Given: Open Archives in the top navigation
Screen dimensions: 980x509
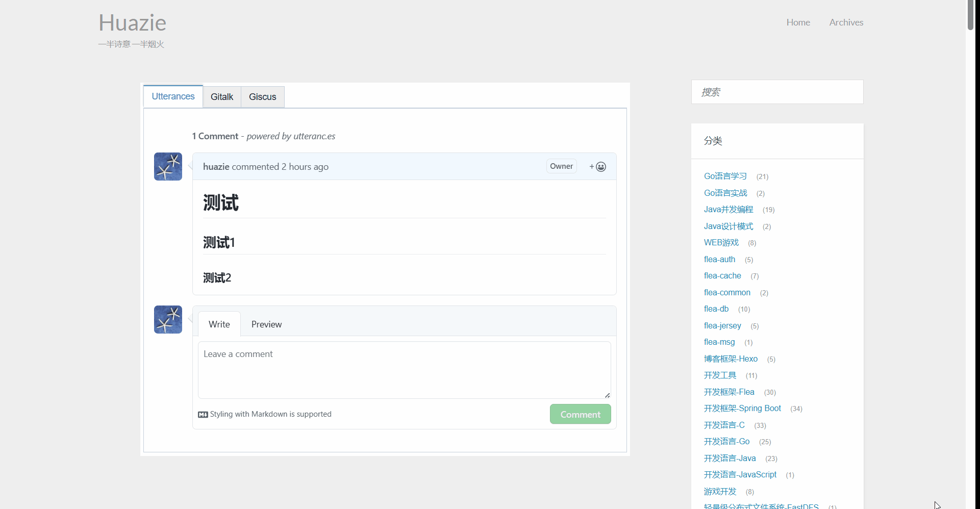Looking at the screenshot, I should (846, 22).
